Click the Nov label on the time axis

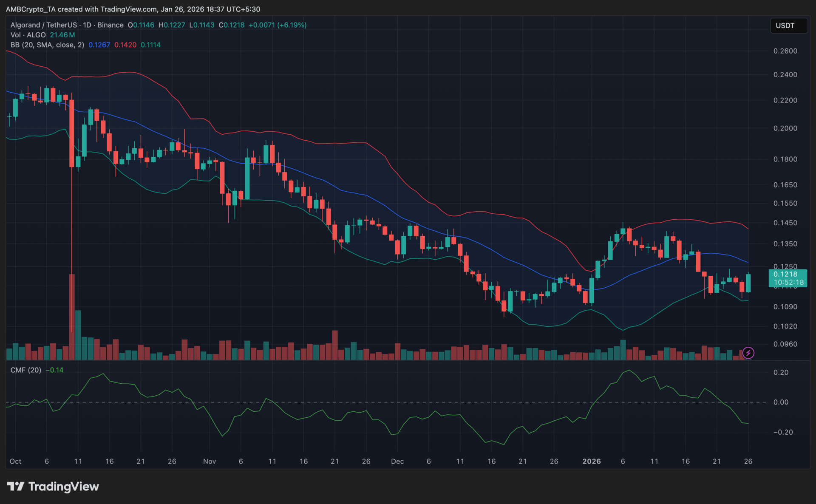210,461
